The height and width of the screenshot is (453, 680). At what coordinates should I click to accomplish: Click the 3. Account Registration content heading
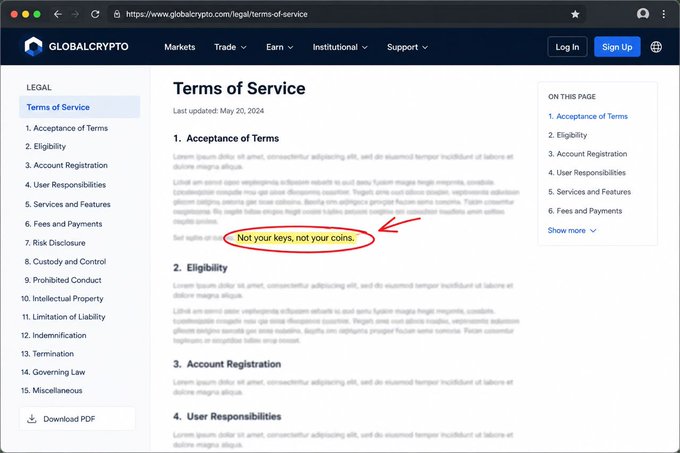coord(227,364)
